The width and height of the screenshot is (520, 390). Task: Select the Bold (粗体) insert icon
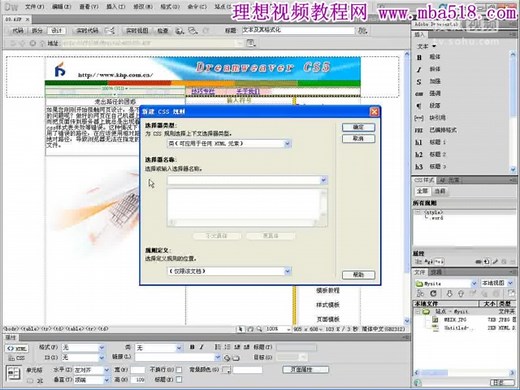[419, 57]
